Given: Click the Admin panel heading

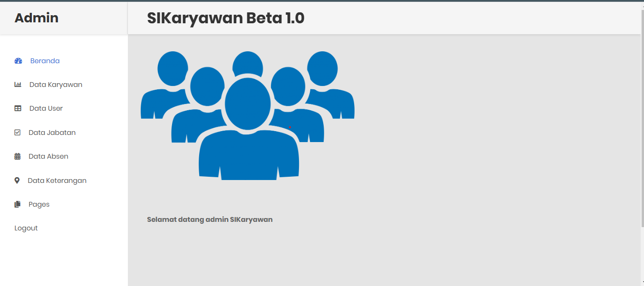Looking at the screenshot, I should point(36,18).
